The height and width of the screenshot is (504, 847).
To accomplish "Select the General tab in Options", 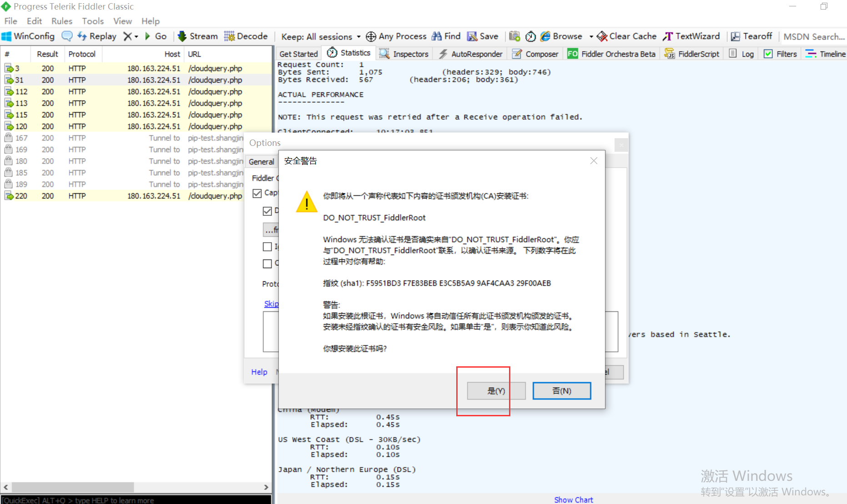I will (262, 162).
